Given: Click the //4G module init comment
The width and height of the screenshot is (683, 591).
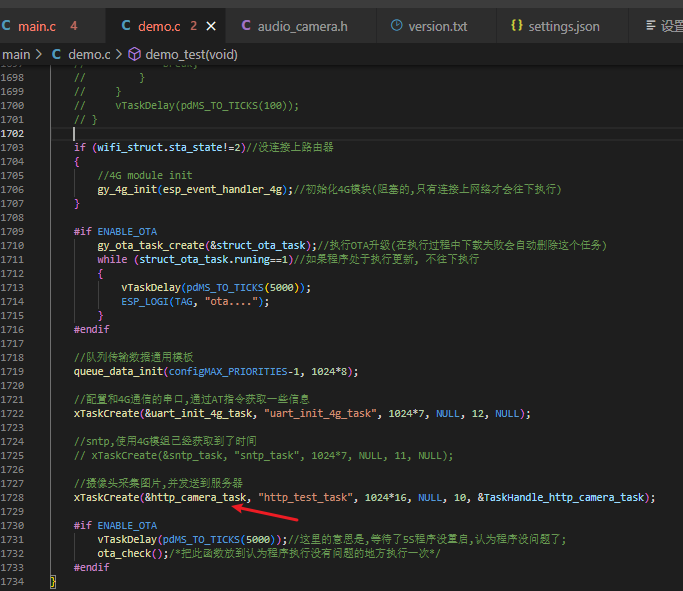Looking at the screenshot, I should coord(145,176).
